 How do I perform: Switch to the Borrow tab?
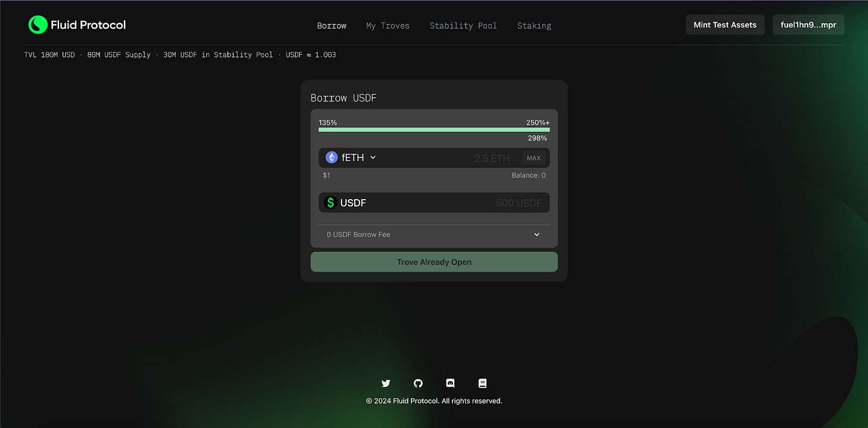pyautogui.click(x=331, y=26)
